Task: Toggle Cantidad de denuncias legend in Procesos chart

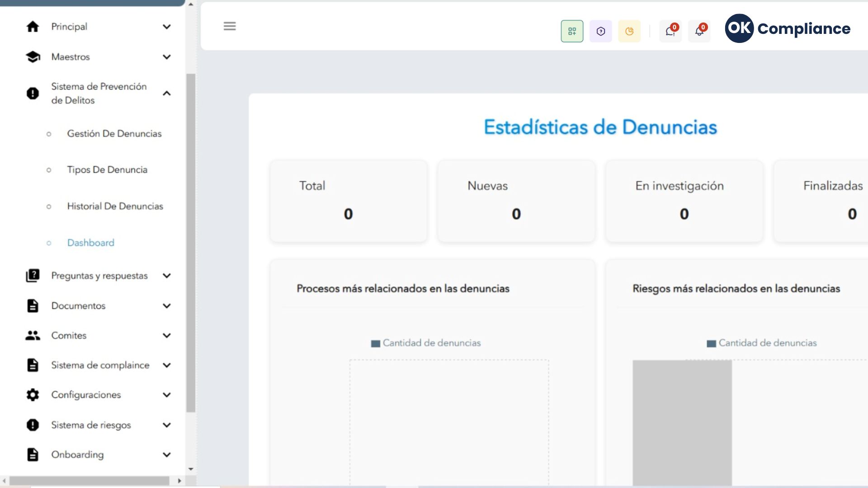Action: point(426,343)
